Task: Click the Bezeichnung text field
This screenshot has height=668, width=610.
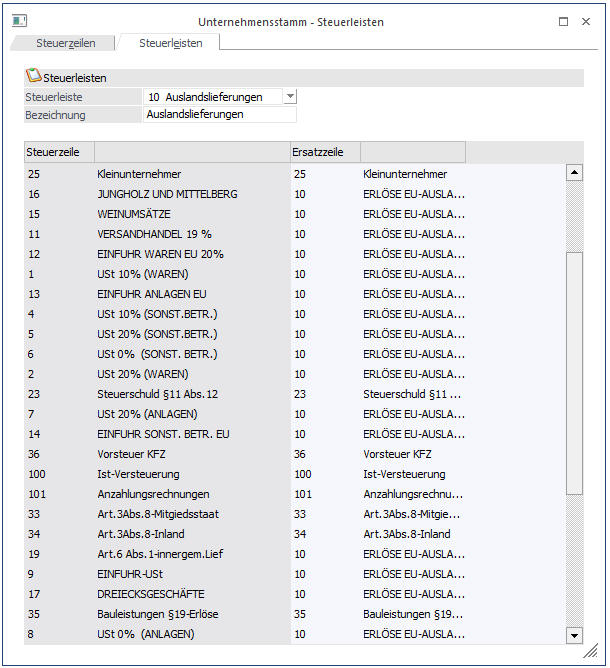Action: click(220, 115)
